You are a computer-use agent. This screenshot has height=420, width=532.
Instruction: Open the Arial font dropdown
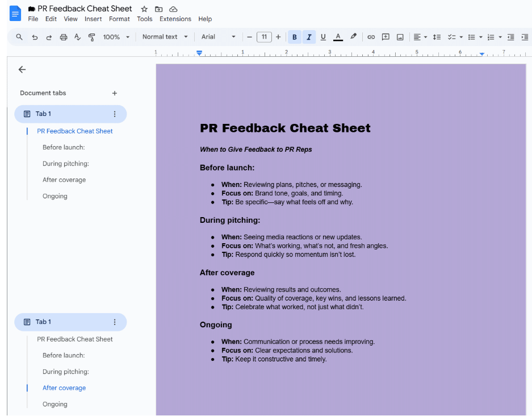pyautogui.click(x=218, y=37)
